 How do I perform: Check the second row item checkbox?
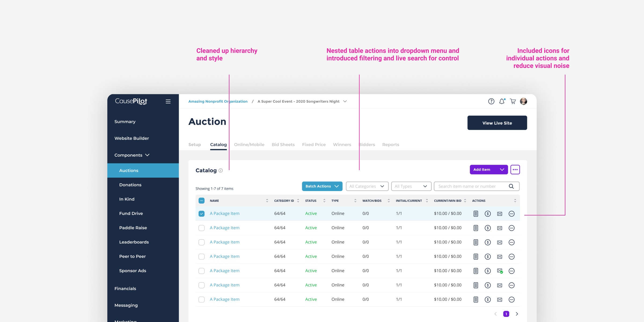pyautogui.click(x=202, y=228)
